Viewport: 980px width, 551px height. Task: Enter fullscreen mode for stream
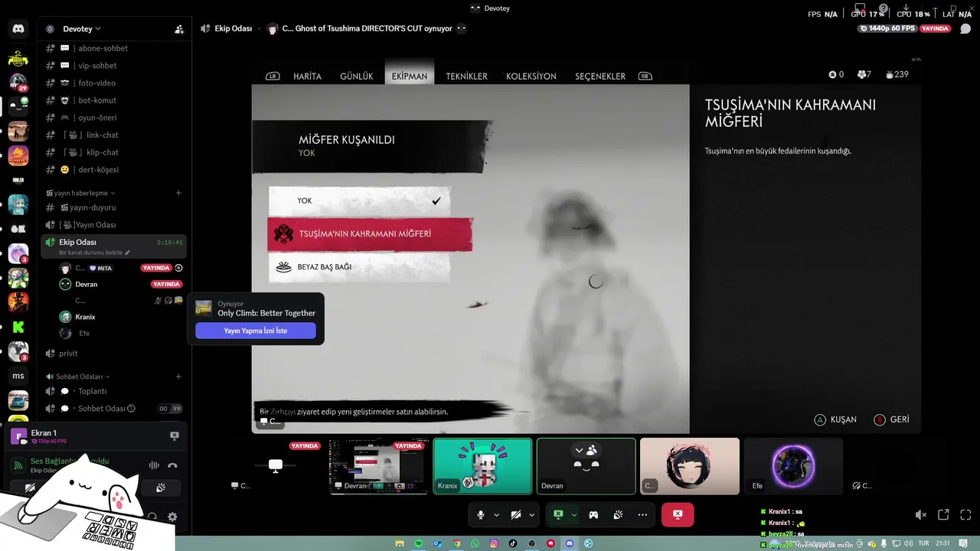(965, 515)
